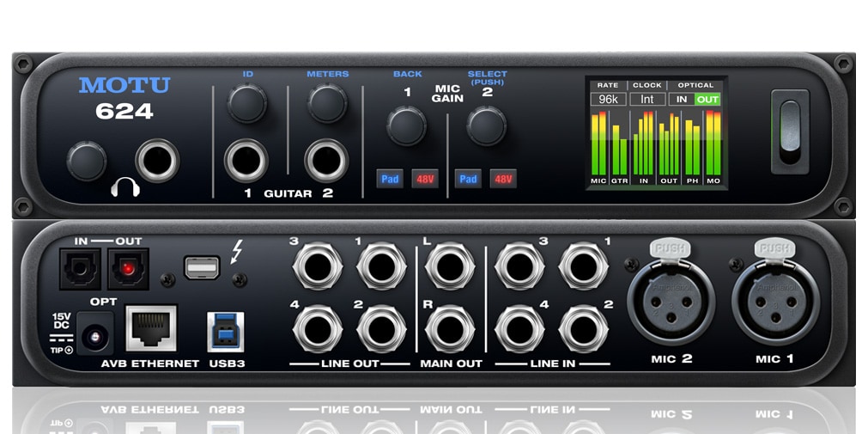
Task: Click the '624' model number text
Action: pos(124,112)
